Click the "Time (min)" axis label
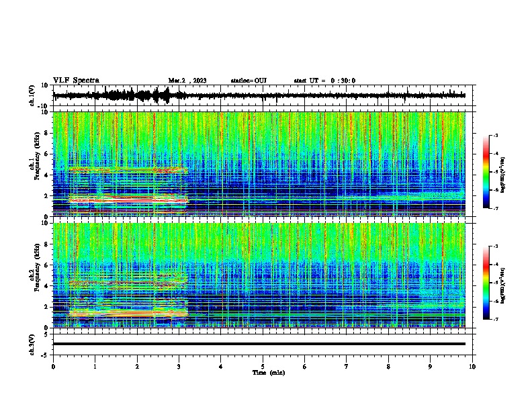Image resolution: width=532 pixels, height=411 pixels. (x=269, y=373)
